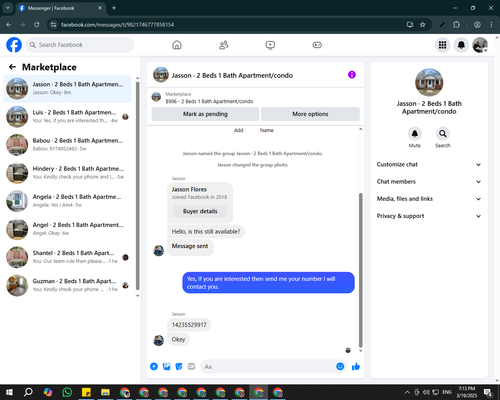The width and height of the screenshot is (500, 400).
Task: Click message 14235529917 from Jasson
Action: click(189, 325)
